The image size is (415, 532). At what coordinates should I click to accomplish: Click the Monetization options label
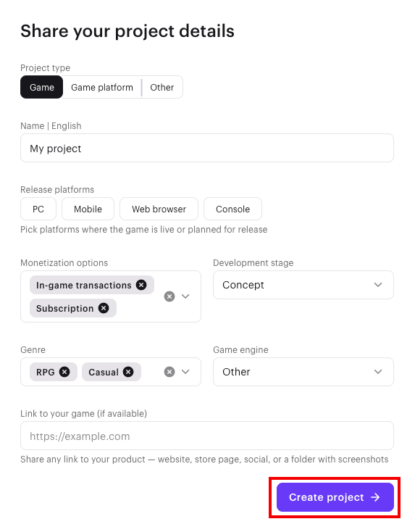click(x=64, y=262)
